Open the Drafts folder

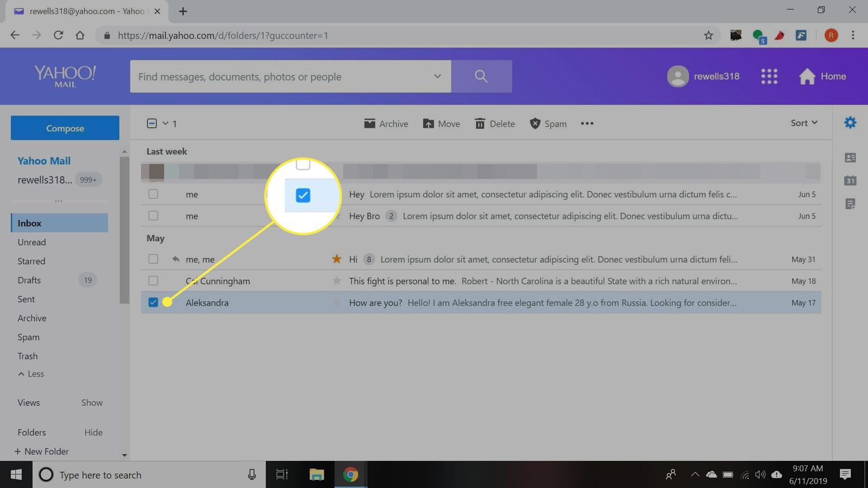pos(29,280)
